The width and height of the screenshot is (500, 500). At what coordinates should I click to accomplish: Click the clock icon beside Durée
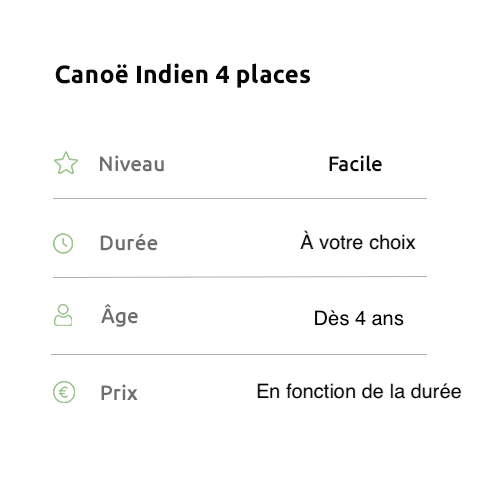click(x=63, y=243)
